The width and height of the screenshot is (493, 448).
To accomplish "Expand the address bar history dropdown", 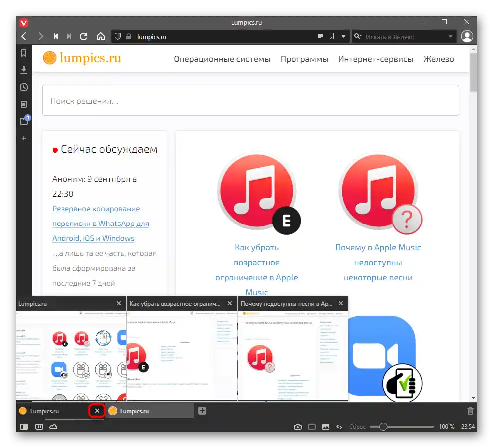I will pyautogui.click(x=343, y=37).
